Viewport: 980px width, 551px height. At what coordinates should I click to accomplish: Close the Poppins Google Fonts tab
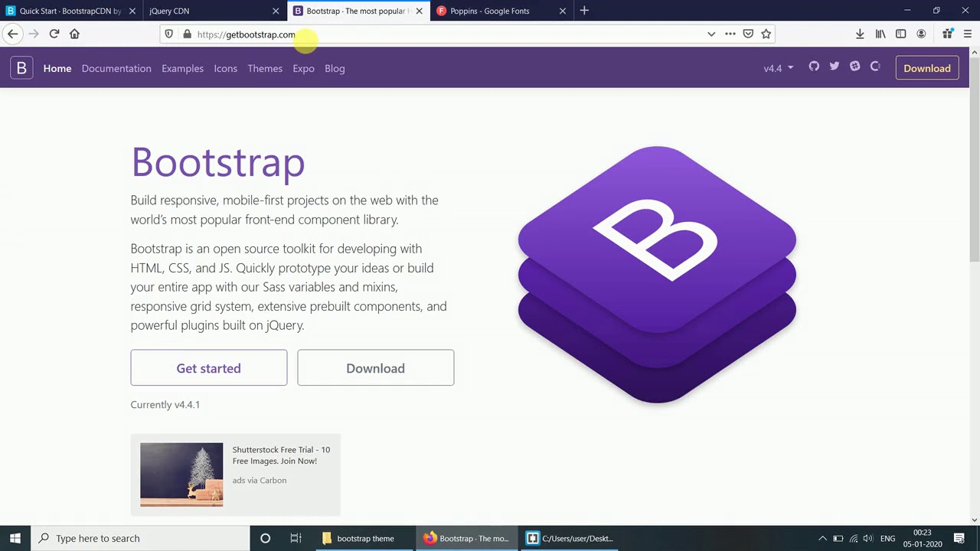[563, 11]
